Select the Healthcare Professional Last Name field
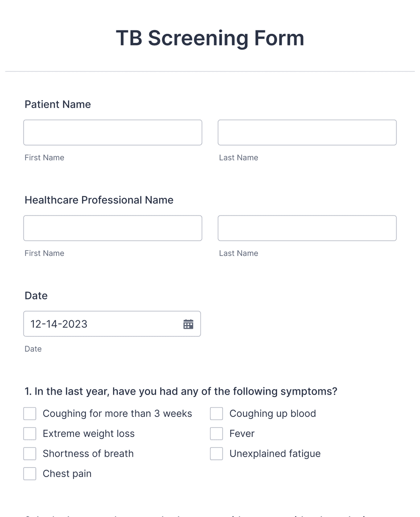Viewport: 420px width, 517px height. (x=307, y=228)
